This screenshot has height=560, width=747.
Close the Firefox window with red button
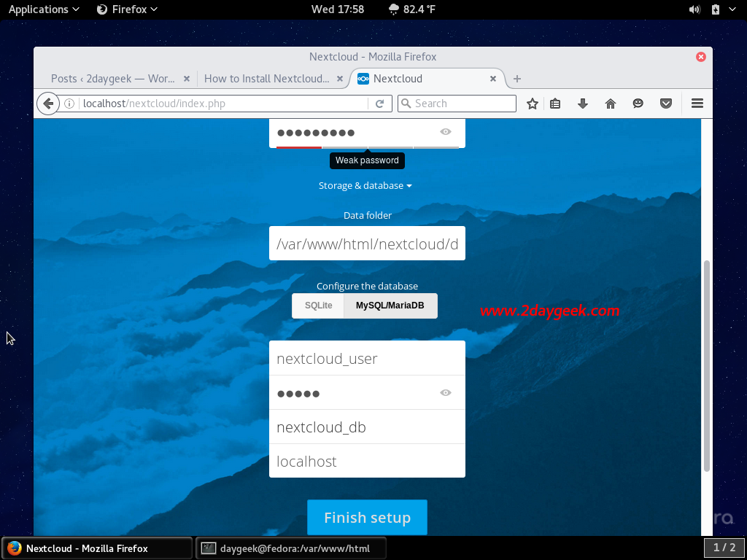[x=701, y=57]
